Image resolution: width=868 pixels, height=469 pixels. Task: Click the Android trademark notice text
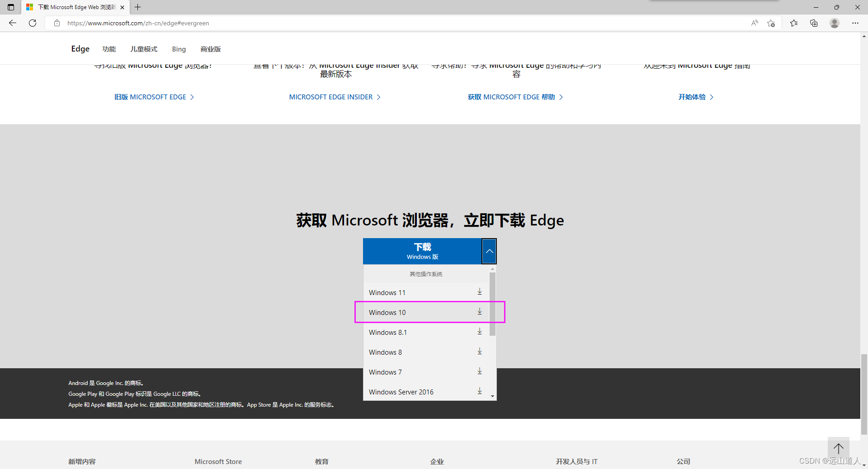(x=106, y=383)
